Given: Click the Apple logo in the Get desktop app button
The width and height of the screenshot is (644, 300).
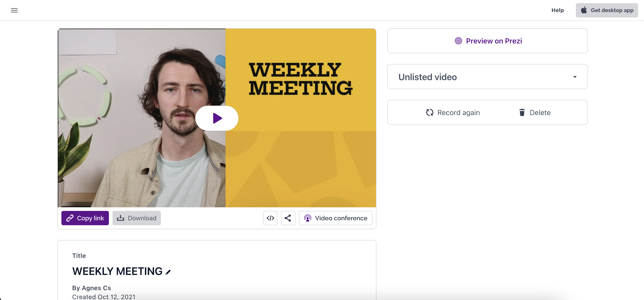Looking at the screenshot, I should pyautogui.click(x=584, y=10).
